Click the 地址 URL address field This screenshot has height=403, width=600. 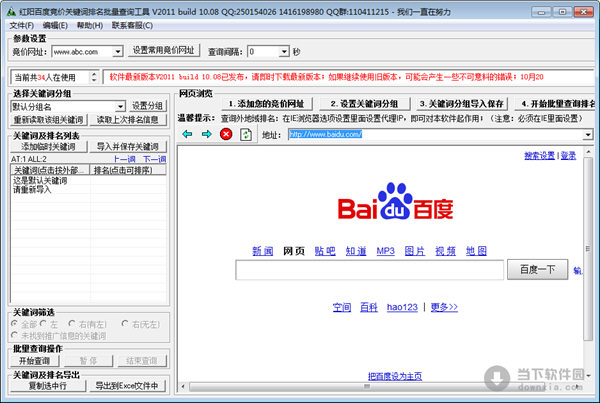point(436,134)
